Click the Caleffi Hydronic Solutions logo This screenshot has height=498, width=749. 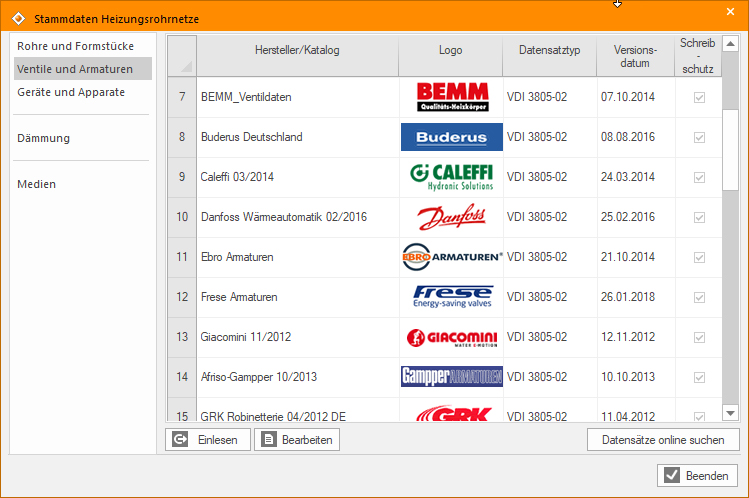tap(452, 177)
